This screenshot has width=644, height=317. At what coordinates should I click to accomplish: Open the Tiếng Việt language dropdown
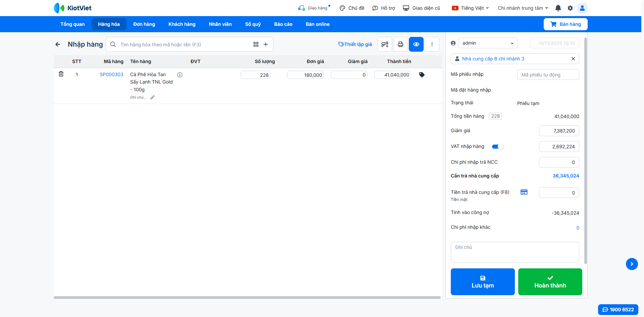pyautogui.click(x=470, y=8)
